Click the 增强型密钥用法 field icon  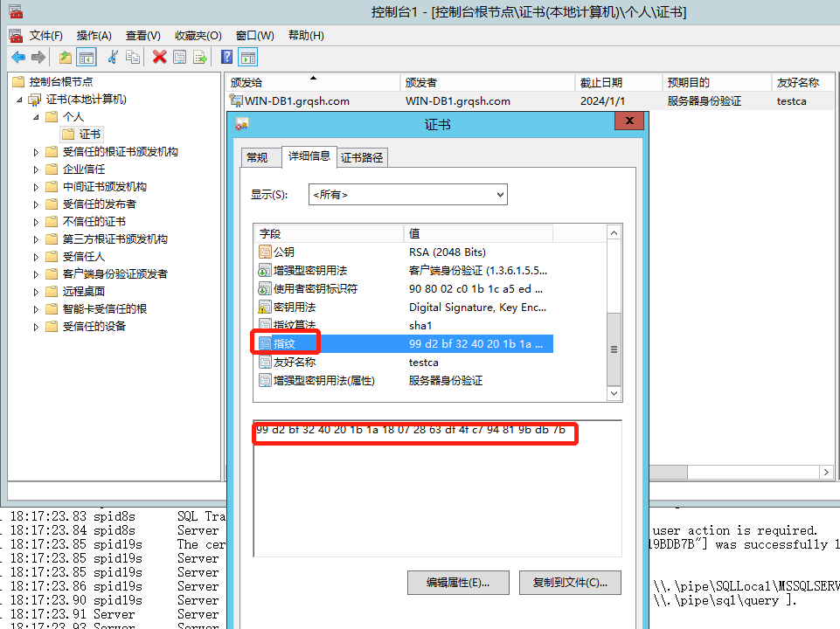[x=265, y=270]
